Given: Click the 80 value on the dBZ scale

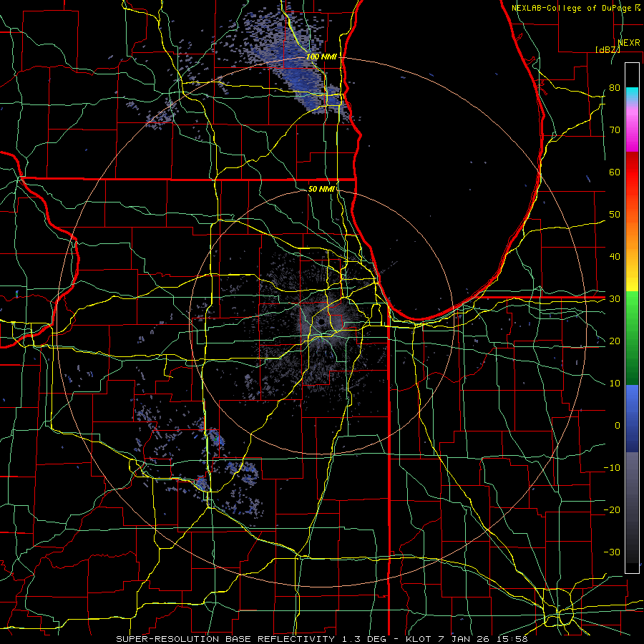Looking at the screenshot, I should pyautogui.click(x=615, y=88).
